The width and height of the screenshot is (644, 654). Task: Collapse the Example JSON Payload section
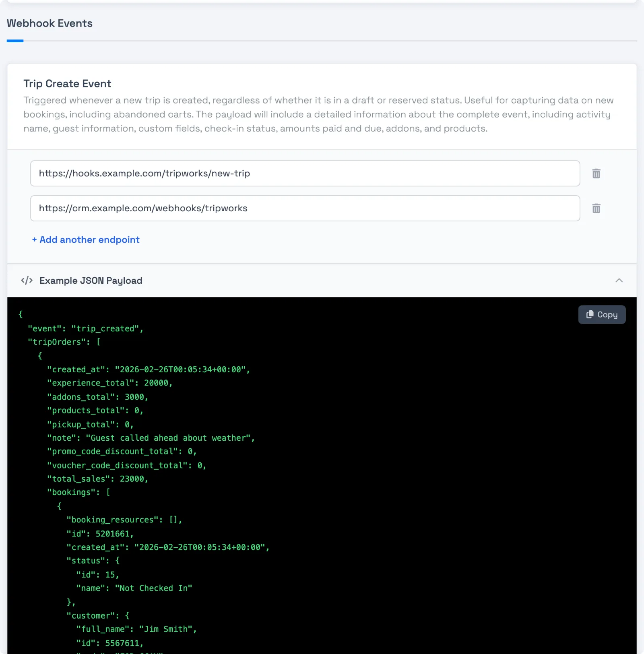pyautogui.click(x=619, y=281)
